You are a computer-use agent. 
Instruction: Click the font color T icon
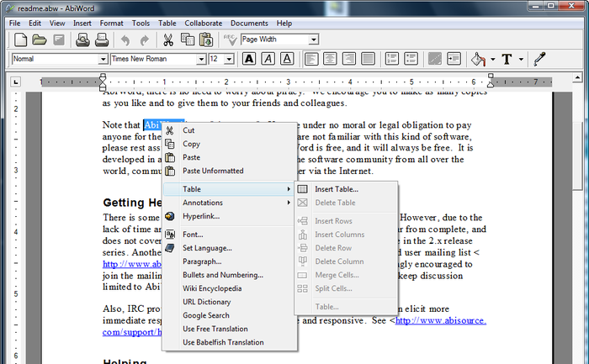(507, 59)
